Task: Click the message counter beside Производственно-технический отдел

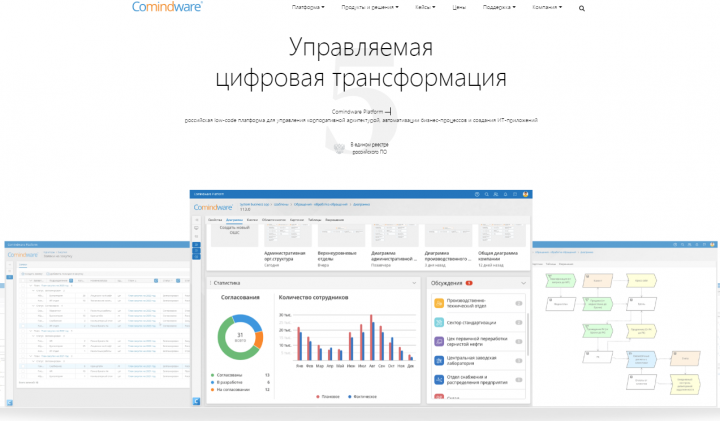Action: pos(519,303)
